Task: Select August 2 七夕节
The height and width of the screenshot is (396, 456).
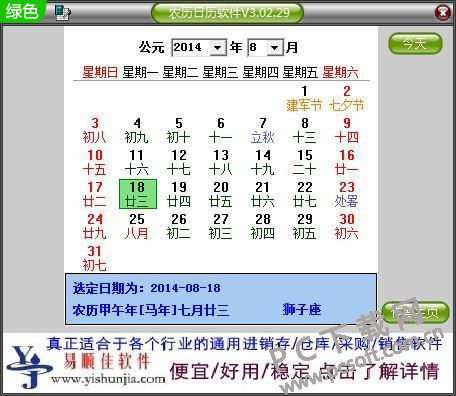Action: coord(346,98)
